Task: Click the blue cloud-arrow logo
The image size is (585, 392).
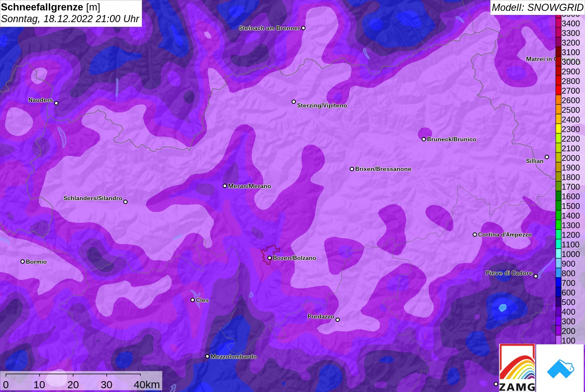Action: [560, 368]
